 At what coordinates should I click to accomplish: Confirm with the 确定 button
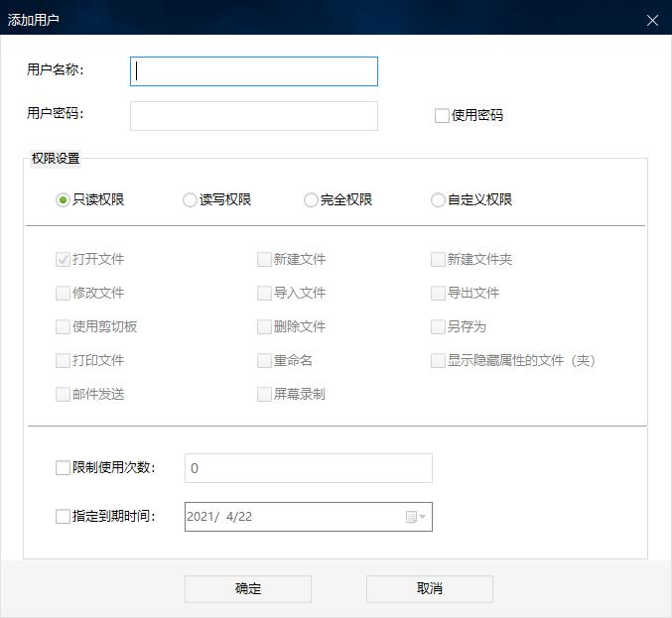point(248,589)
